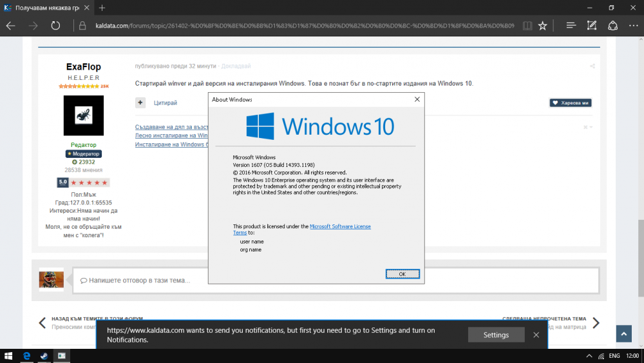Click the scroll-to-top arrow button

click(x=623, y=334)
